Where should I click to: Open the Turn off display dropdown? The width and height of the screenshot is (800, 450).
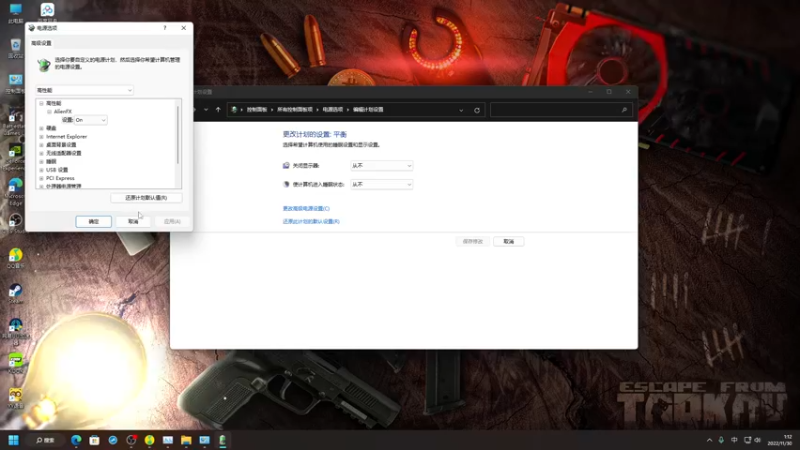coord(381,166)
